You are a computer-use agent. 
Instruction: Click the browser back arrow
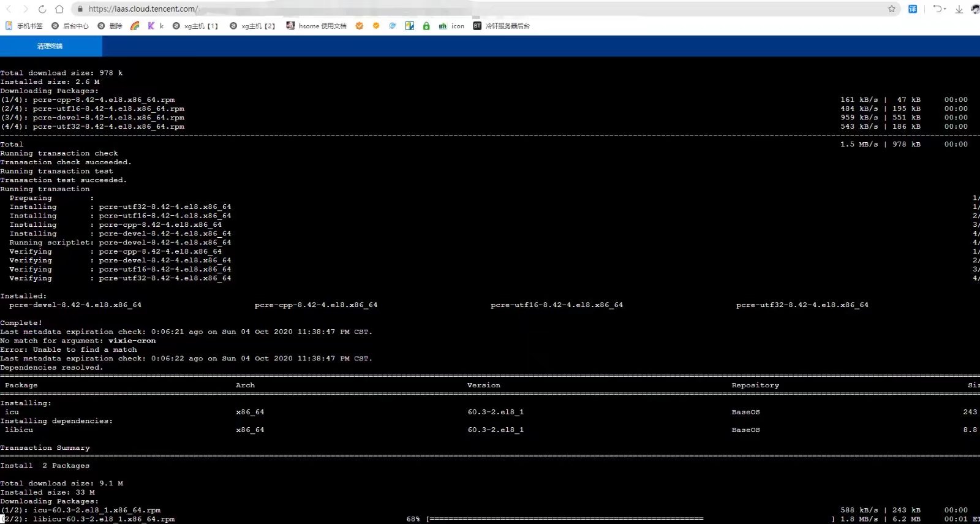[x=9, y=9]
